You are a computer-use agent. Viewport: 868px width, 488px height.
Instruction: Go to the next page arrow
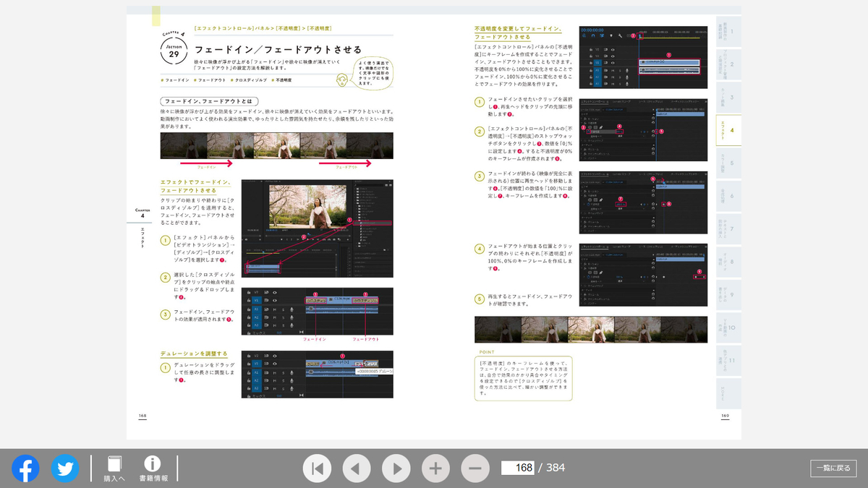click(x=396, y=468)
